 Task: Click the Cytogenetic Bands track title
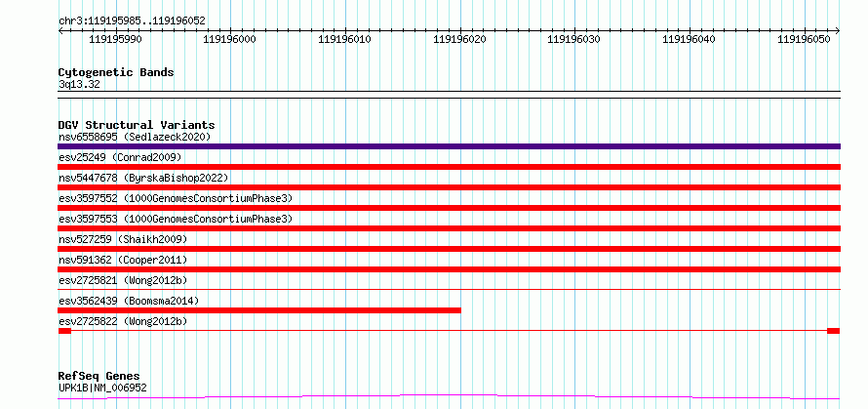pyautogui.click(x=116, y=72)
